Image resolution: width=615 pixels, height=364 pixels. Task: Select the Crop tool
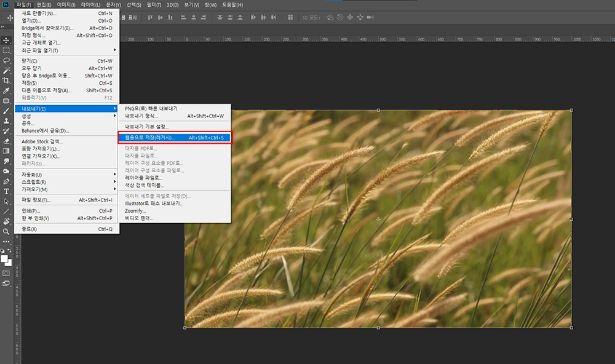(x=6, y=81)
